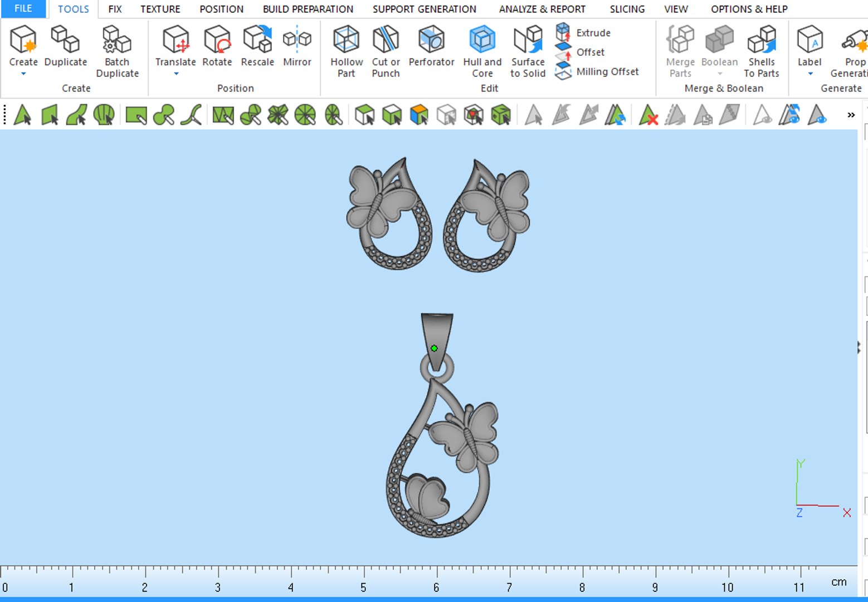
Task: Click the invert marked triangles icon
Action: (615, 115)
